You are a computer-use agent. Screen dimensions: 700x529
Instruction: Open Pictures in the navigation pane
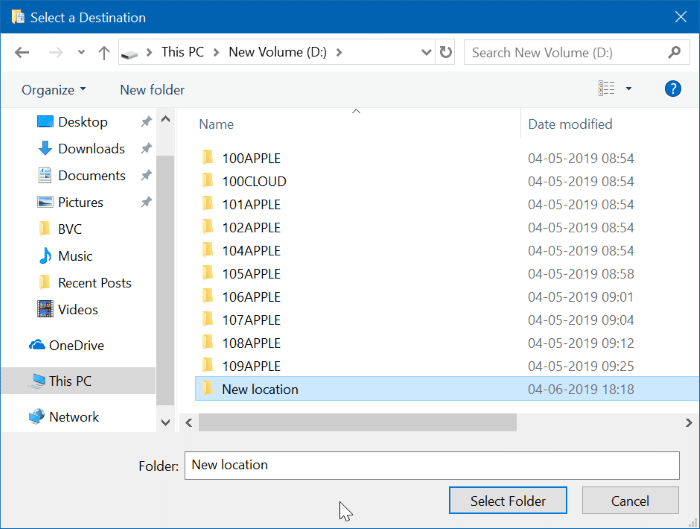80,202
